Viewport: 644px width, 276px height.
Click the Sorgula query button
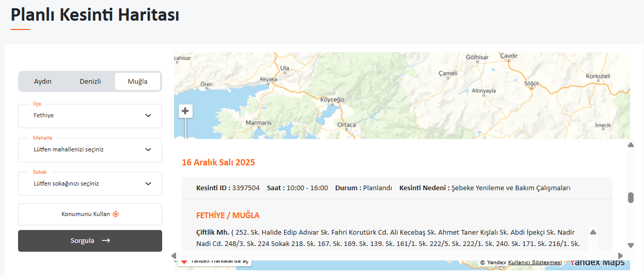[x=90, y=241]
